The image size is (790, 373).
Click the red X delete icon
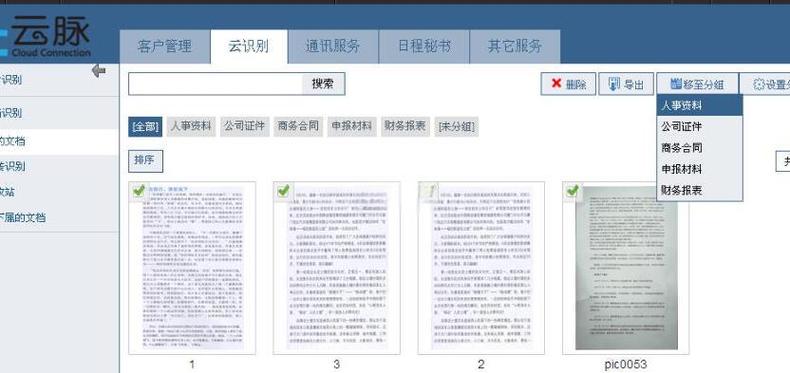(x=556, y=84)
